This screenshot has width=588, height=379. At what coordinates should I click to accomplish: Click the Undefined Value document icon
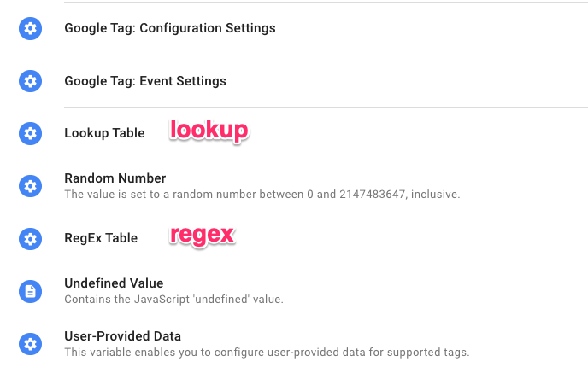pos(31,291)
